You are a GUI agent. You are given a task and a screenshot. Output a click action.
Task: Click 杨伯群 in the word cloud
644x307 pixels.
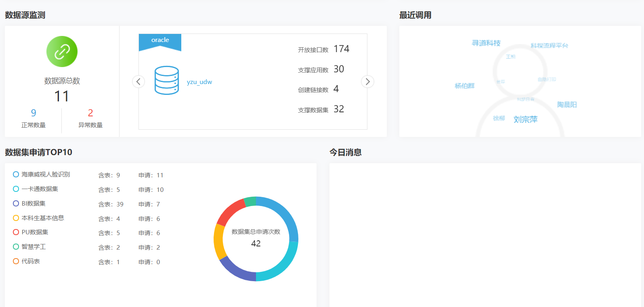465,86
